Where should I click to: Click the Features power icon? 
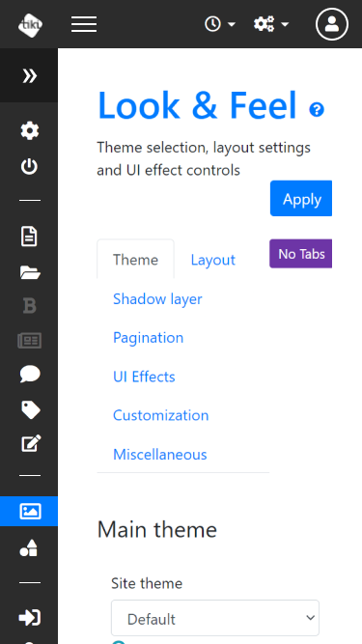click(x=30, y=166)
